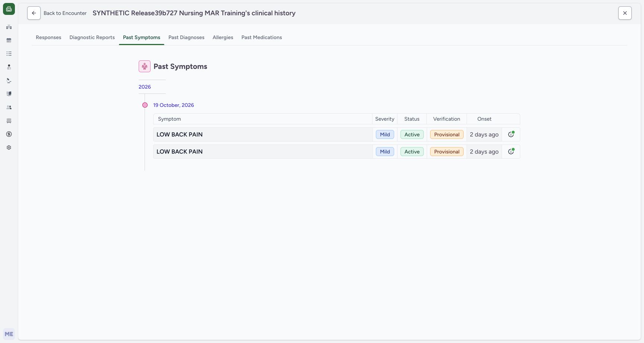Click the back arrow button

34,13
